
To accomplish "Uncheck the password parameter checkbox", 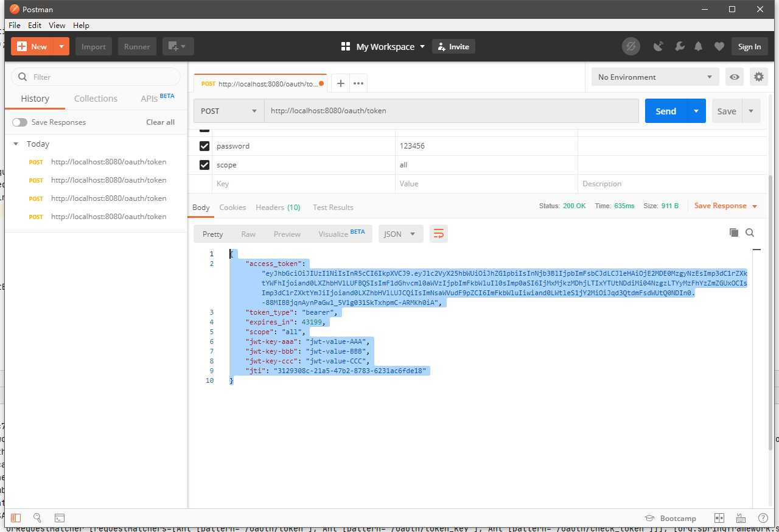I will point(204,146).
